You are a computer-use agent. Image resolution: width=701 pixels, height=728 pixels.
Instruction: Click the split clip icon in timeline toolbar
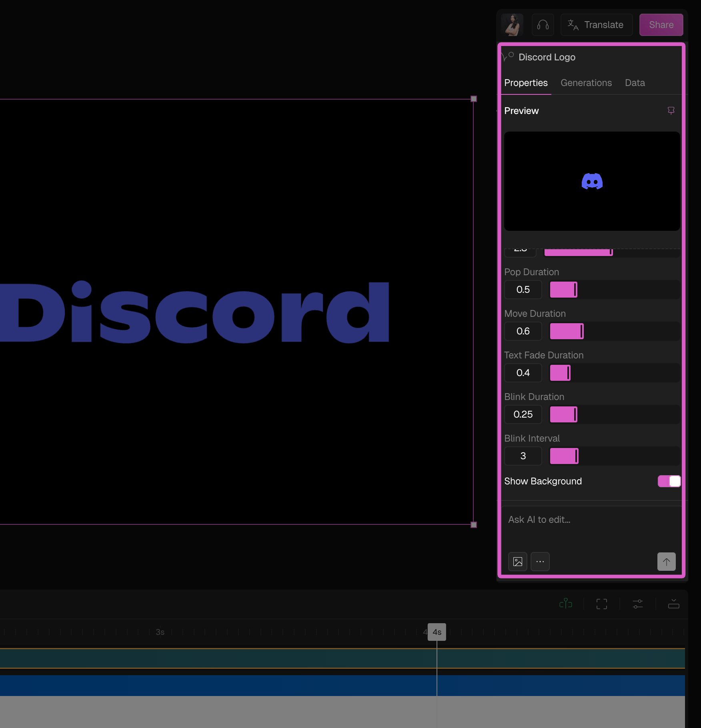(x=566, y=604)
